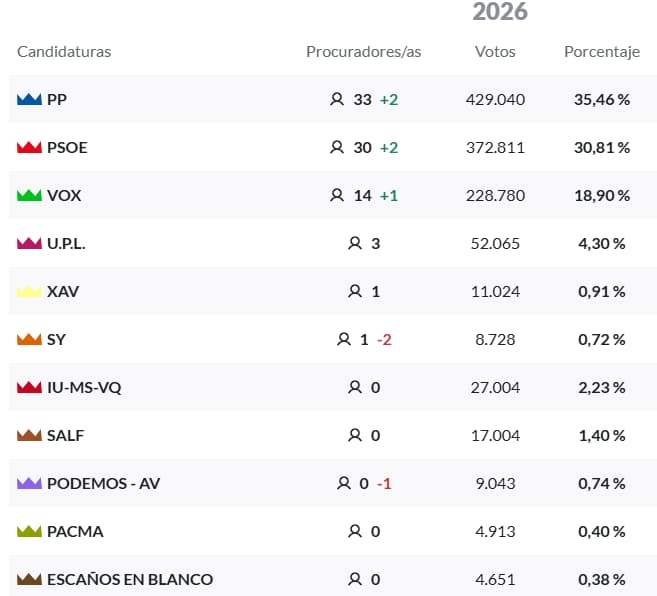657x596 pixels.
Task: Click the SY seat change -2 indicator
Action: (x=384, y=340)
